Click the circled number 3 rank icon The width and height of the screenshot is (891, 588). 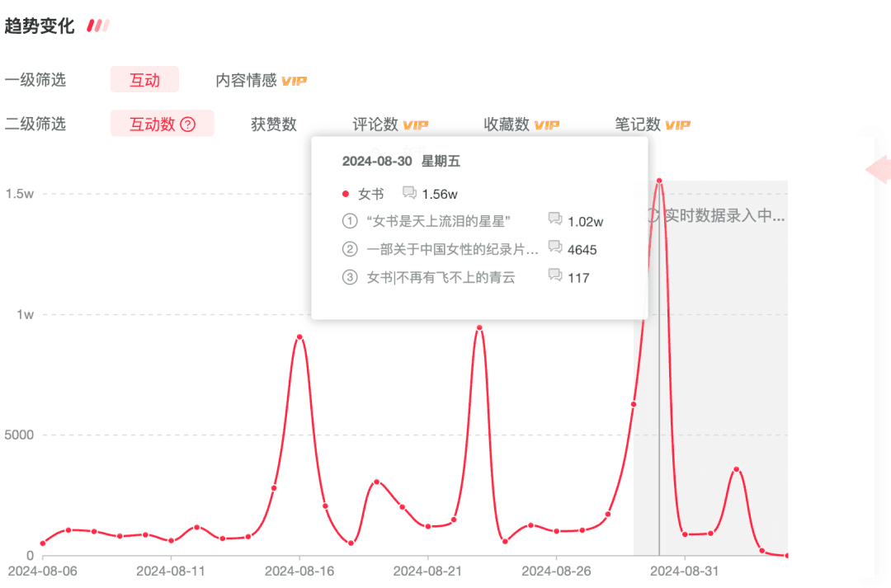tap(350, 277)
